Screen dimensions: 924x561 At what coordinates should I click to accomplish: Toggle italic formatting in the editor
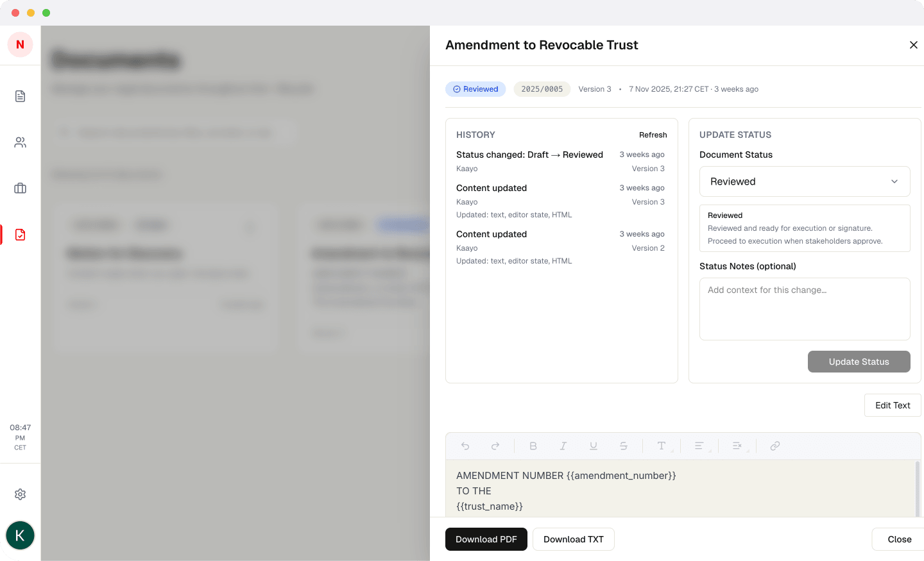click(x=563, y=446)
